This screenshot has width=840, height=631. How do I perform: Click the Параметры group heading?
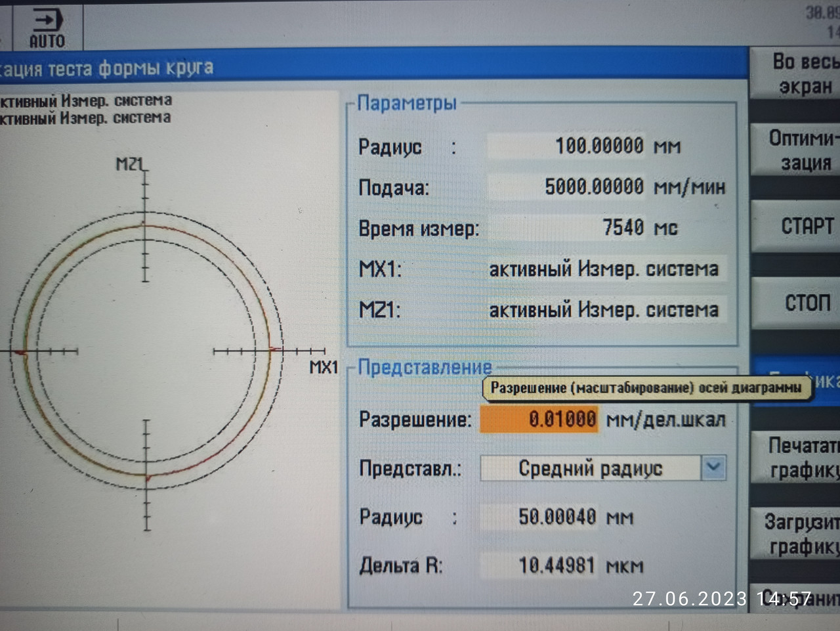pos(407,103)
